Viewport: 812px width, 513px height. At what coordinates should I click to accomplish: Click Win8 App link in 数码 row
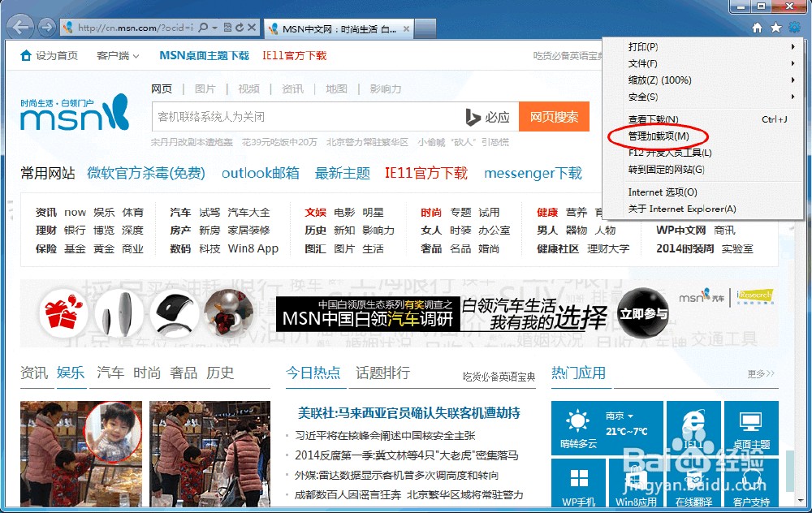253,248
